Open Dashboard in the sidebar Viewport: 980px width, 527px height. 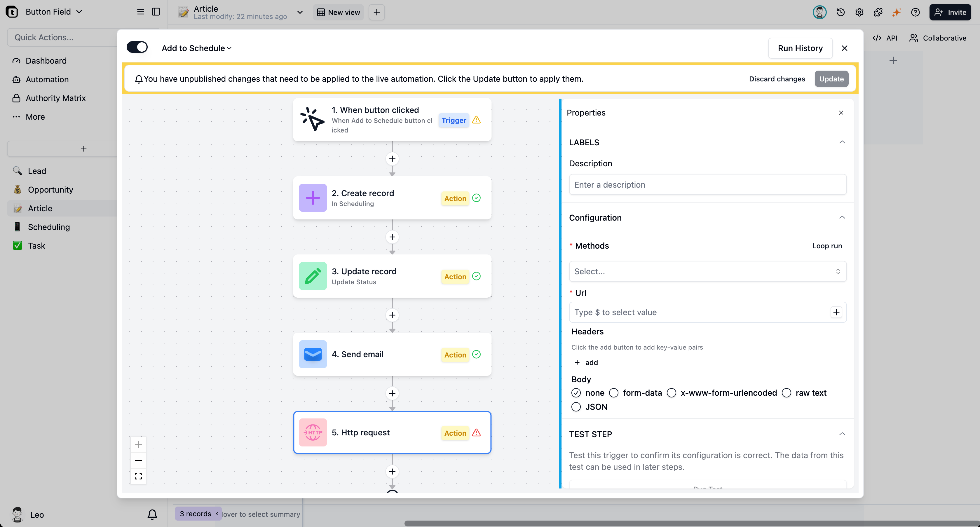[x=46, y=61]
